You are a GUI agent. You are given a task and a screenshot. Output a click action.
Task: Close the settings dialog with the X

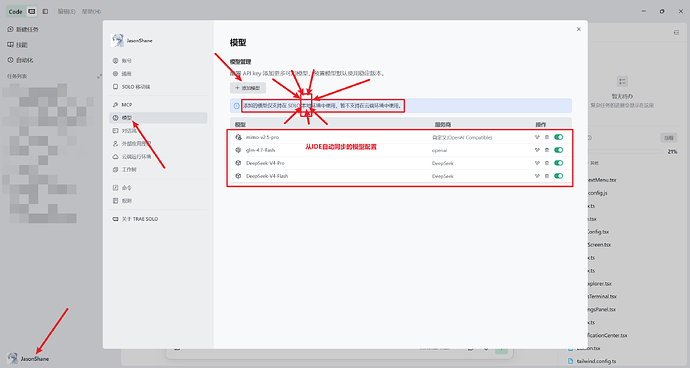[x=579, y=29]
